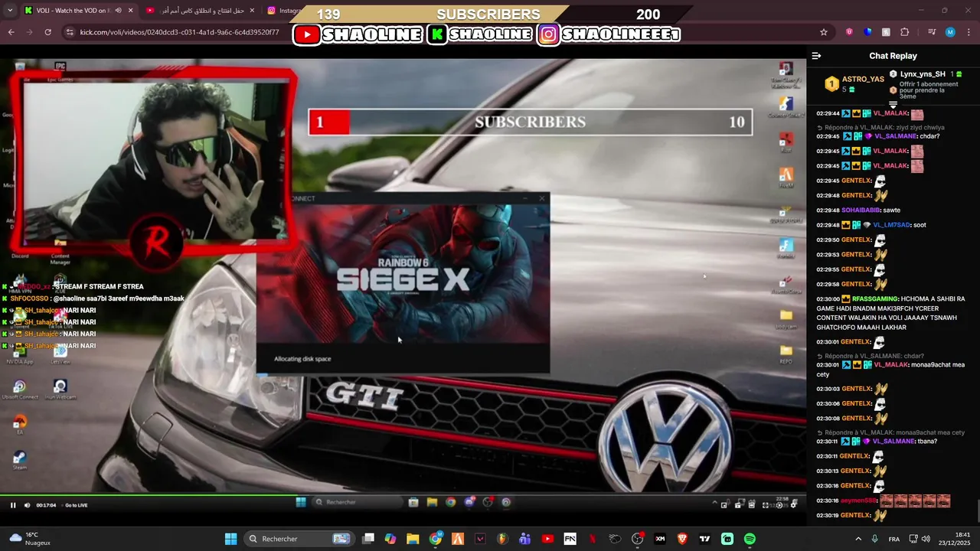
Task: Reload the Kick page
Action: pyautogui.click(x=47, y=32)
